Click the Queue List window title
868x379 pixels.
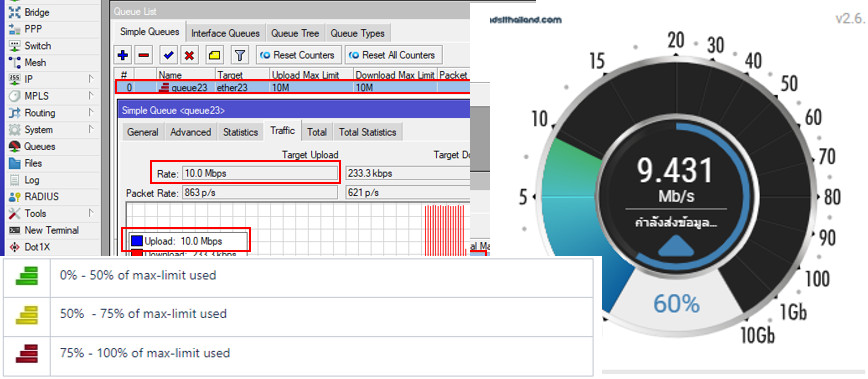click(135, 11)
